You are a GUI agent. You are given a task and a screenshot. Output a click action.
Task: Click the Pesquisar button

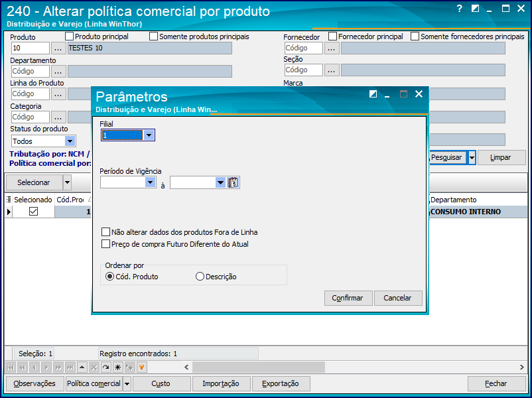click(448, 158)
